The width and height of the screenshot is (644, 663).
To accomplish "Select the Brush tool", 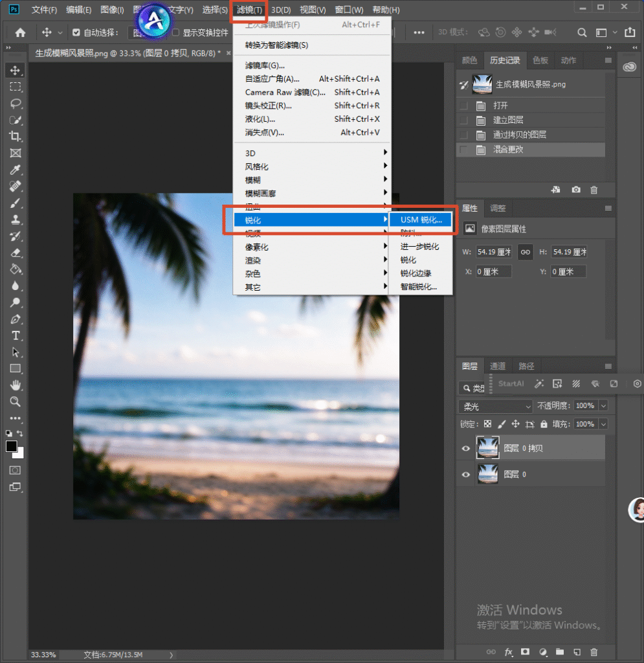I will [16, 203].
